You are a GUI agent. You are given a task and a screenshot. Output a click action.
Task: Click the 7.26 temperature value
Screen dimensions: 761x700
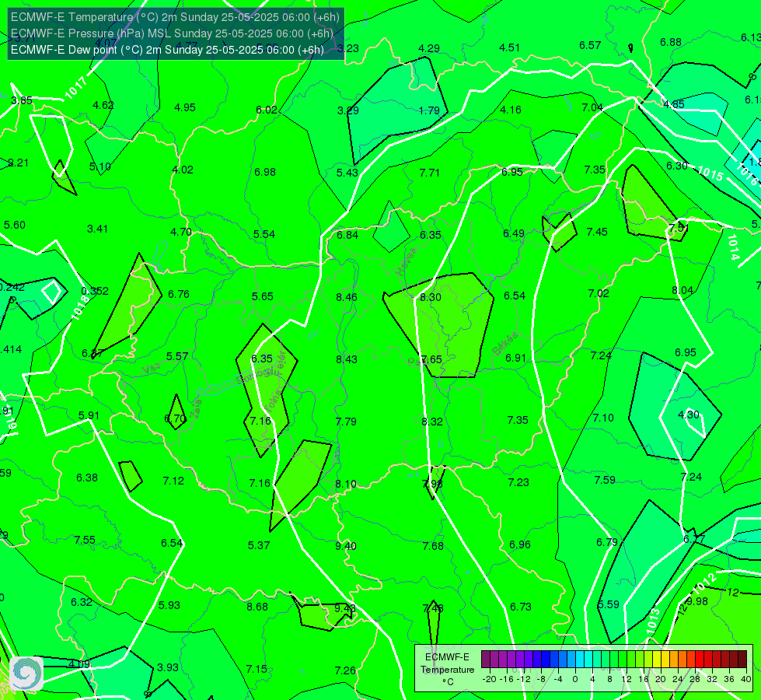point(345,671)
